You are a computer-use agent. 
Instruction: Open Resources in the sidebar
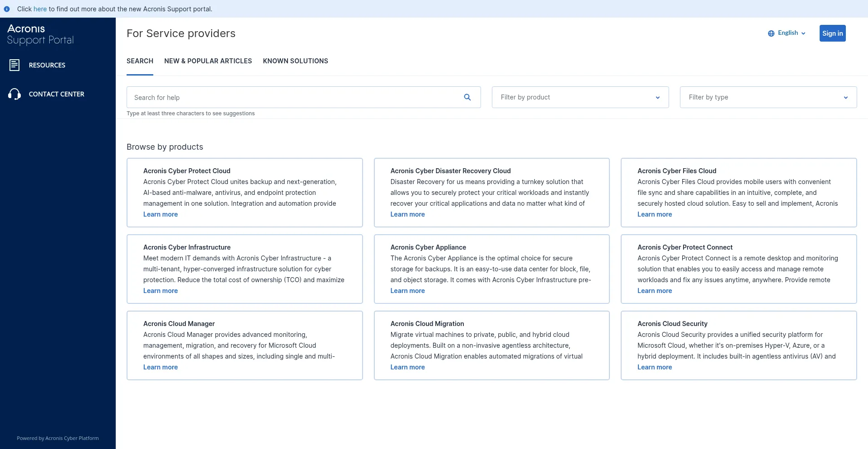click(x=47, y=65)
